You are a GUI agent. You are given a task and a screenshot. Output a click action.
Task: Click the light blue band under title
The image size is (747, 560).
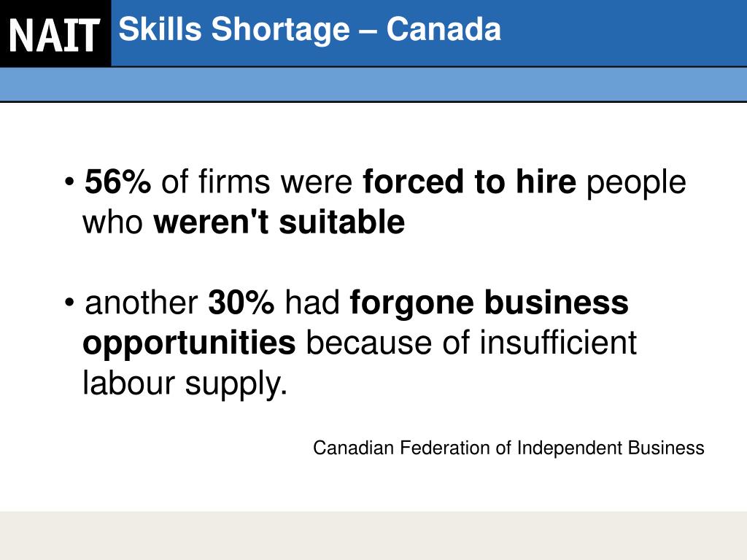pos(373,84)
